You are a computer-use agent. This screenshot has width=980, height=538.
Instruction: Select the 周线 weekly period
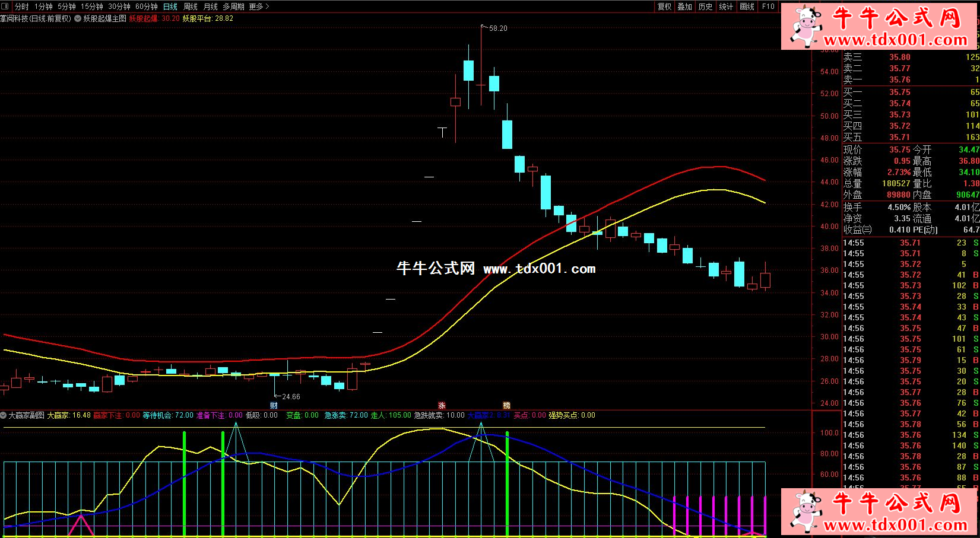tap(191, 7)
